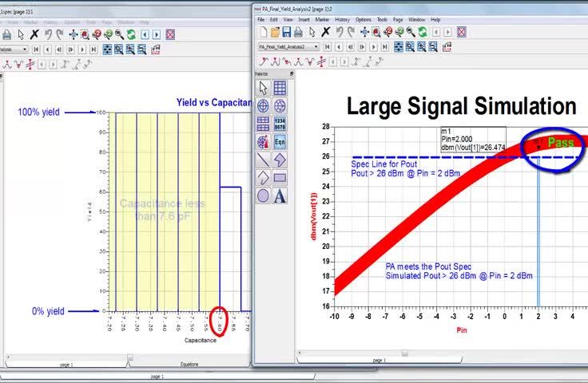Image resolution: width=588 pixels, height=383 pixels.
Task: Click the View All icon in left window toolbar
Action: pyautogui.click(x=73, y=35)
